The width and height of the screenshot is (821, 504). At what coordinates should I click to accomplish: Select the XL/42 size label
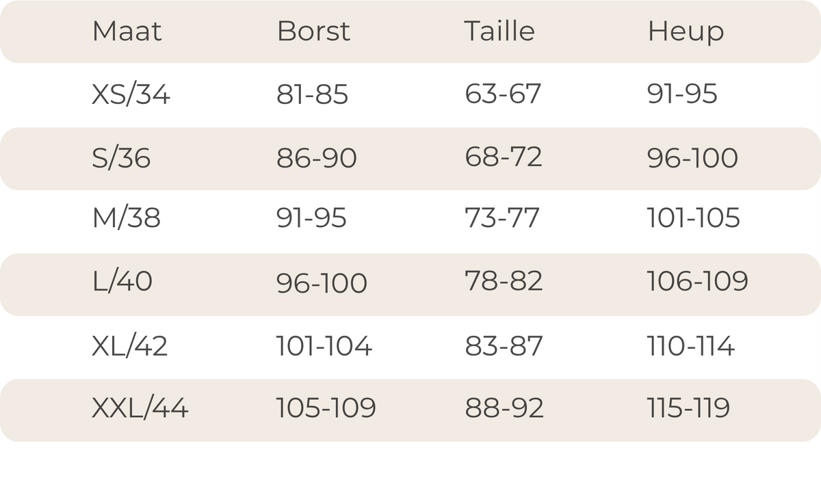(130, 346)
